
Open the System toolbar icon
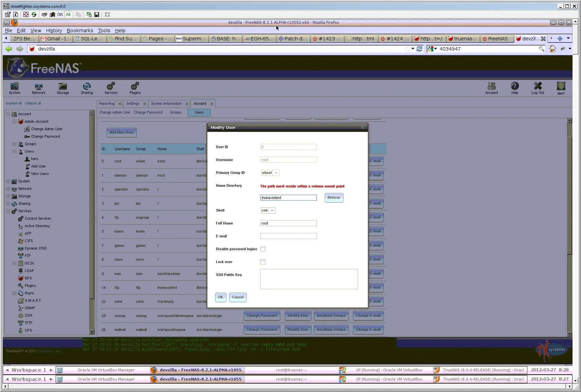pos(14,88)
